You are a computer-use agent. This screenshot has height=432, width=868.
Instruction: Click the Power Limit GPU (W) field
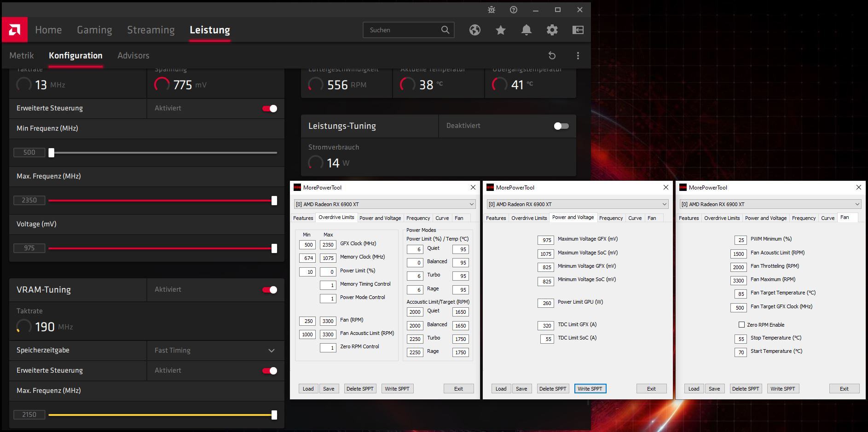(547, 303)
